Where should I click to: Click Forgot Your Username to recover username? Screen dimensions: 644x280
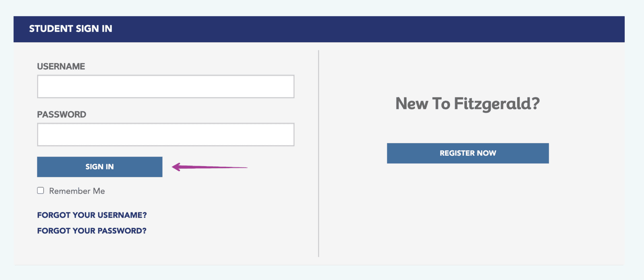pyautogui.click(x=92, y=215)
